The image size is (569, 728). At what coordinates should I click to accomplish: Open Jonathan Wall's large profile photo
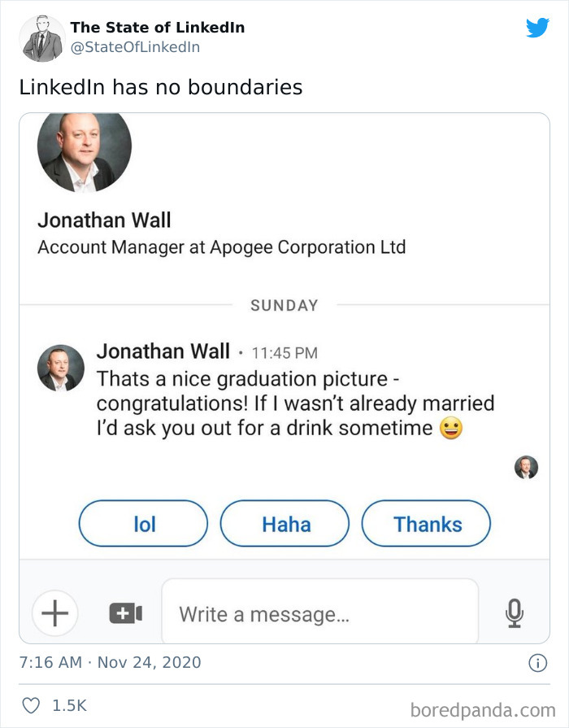coord(83,151)
